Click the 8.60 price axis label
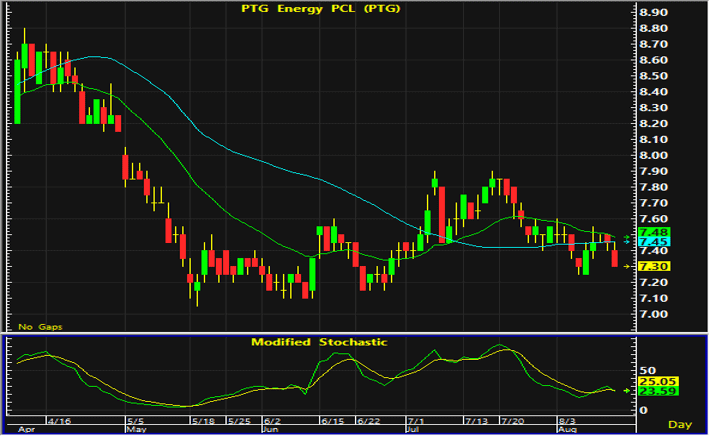The image size is (710, 436). pos(653,60)
